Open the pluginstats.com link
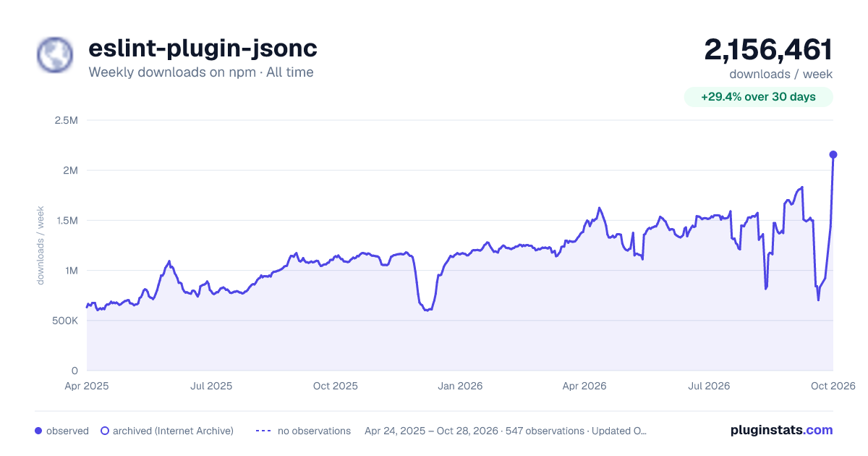Image resolution: width=868 pixels, height=456 pixels. coord(782,430)
